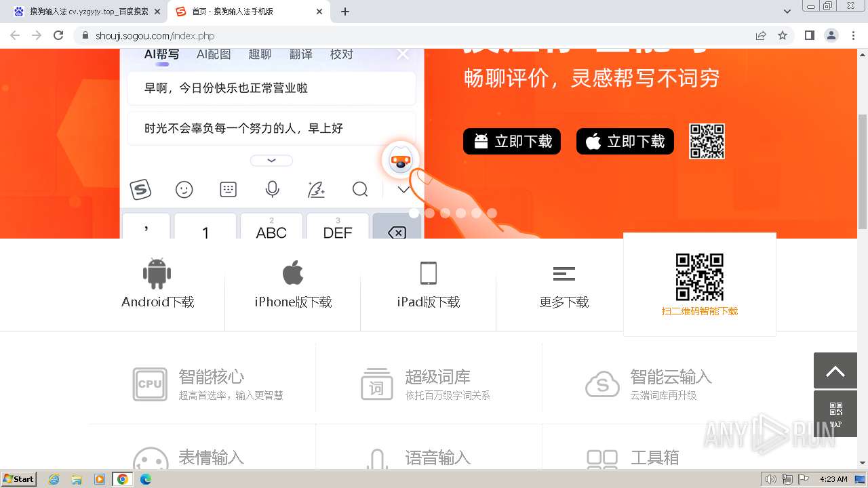Click the 工具箱 grid icon

click(602, 460)
